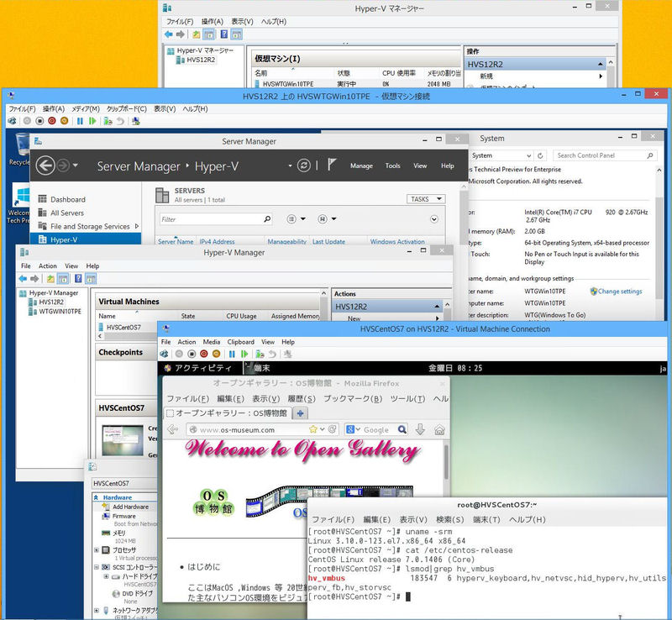
Task: Click the orange Save icon in HVSCentOS7 connection
Action: [216, 354]
